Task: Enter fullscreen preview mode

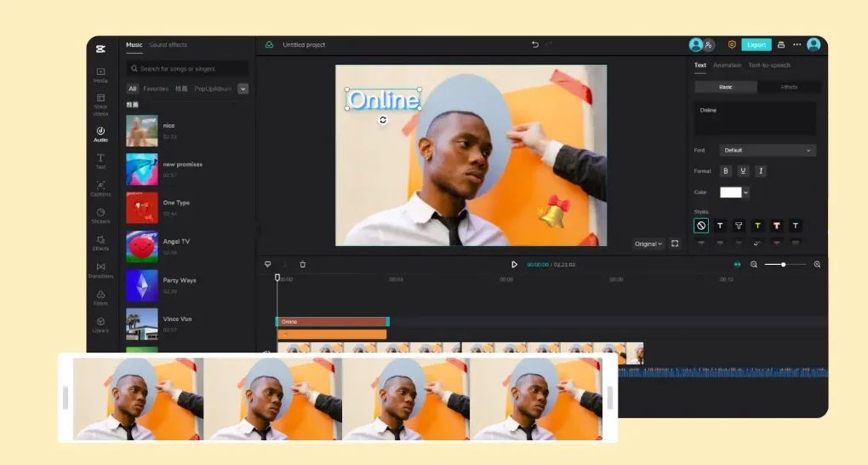Action: (x=675, y=244)
